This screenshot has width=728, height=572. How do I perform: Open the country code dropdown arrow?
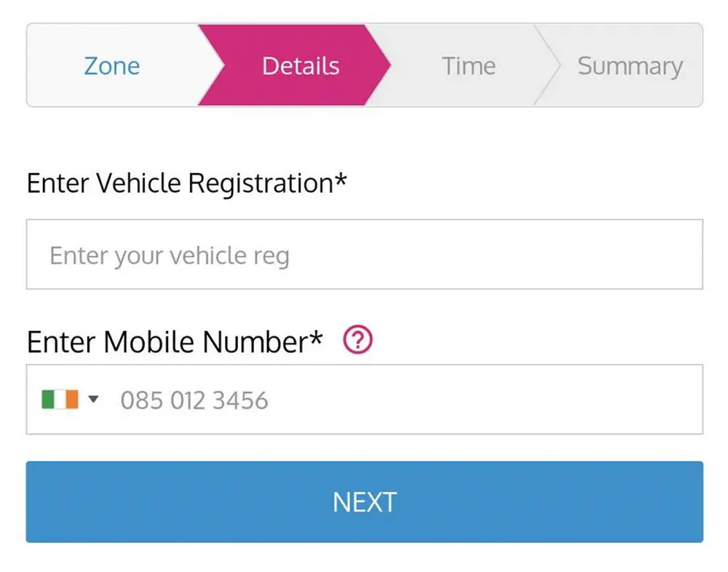pyautogui.click(x=93, y=399)
